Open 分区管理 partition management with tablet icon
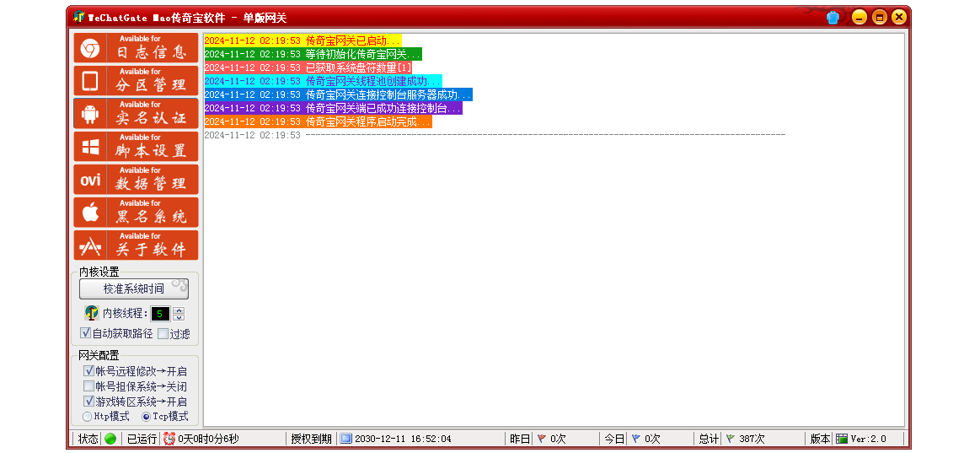The image size is (980, 453). coord(136,81)
